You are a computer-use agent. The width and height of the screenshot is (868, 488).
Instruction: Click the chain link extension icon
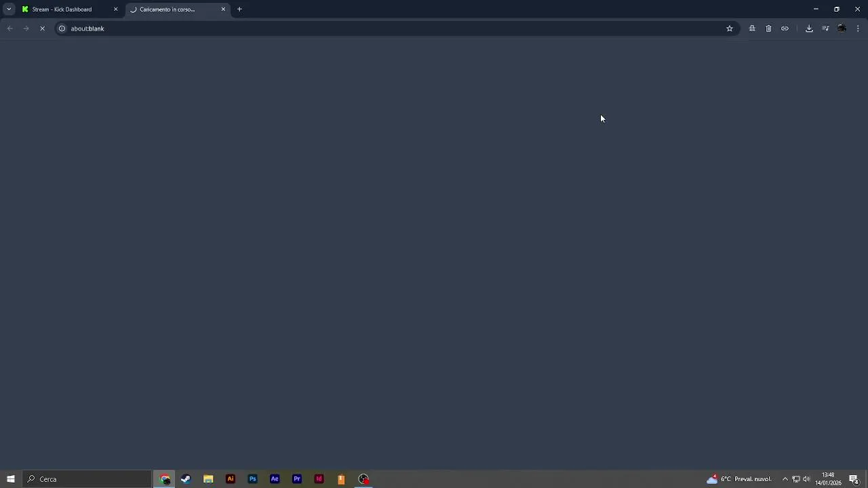pyautogui.click(x=785, y=28)
